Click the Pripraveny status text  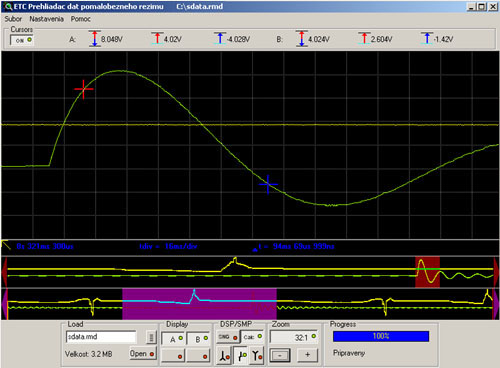tap(349, 353)
